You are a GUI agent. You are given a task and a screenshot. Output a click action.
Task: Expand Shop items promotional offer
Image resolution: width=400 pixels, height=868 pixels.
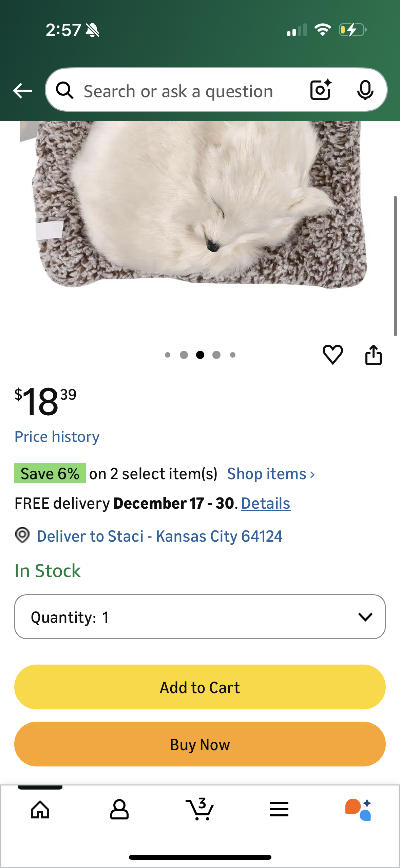270,473
